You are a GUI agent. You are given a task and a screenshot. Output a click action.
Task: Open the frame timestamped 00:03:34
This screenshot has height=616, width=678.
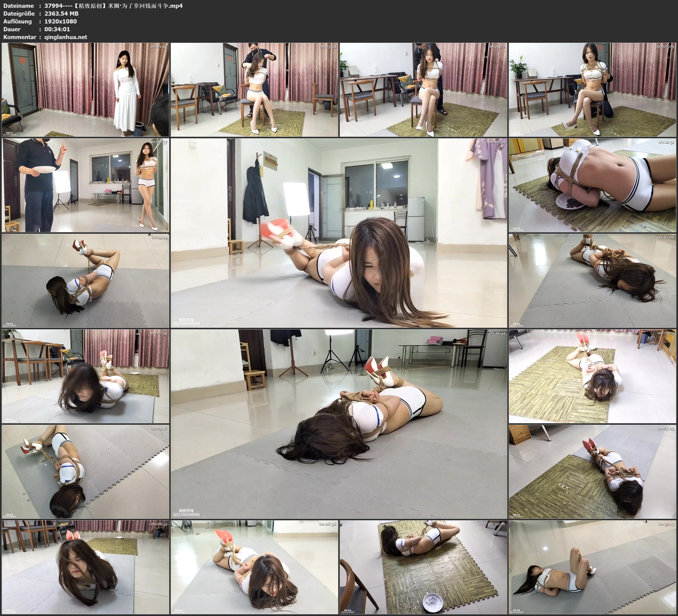coord(254,89)
